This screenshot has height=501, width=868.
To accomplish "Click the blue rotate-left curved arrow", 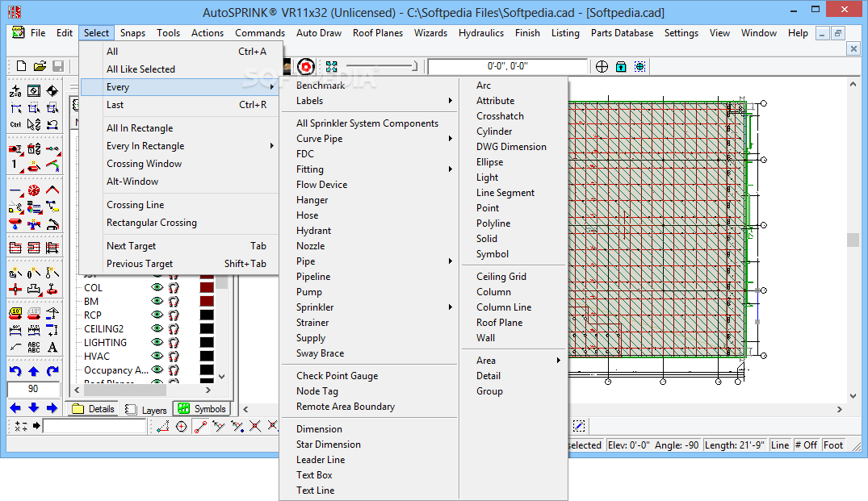I will pos(15,371).
